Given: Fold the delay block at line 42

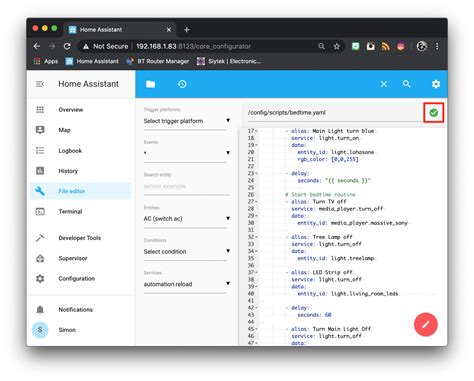Looking at the screenshot, I should tap(256, 308).
